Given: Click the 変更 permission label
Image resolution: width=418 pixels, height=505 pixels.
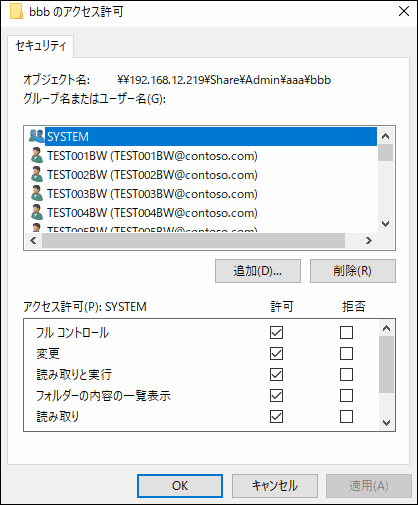Looking at the screenshot, I should tap(48, 354).
